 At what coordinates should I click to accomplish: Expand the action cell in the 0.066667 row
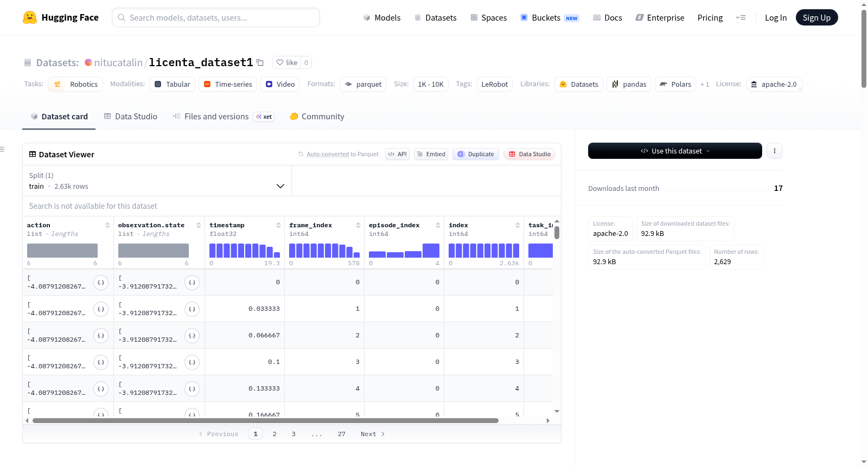pos(101,336)
